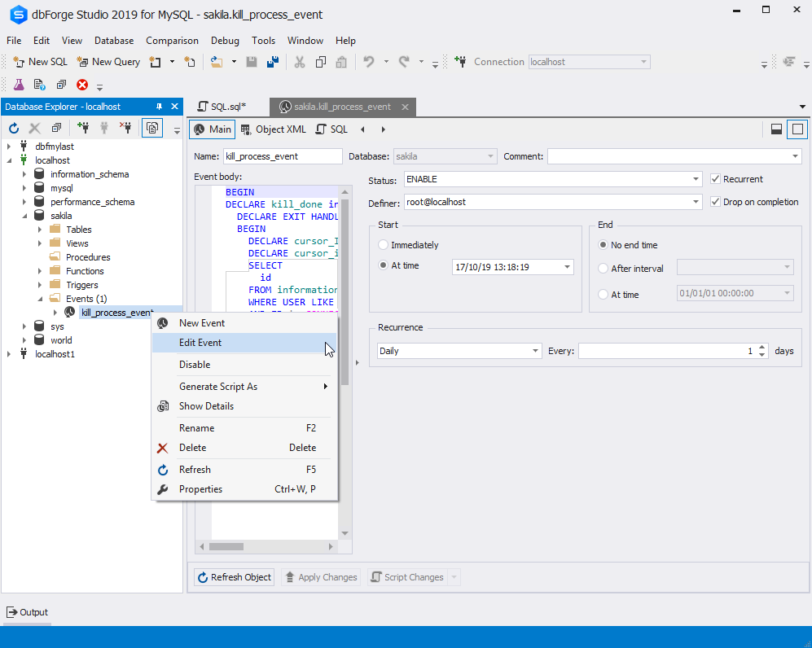Image resolution: width=812 pixels, height=648 pixels.
Task: Click New Connection icon in Database Explorer
Action: tap(82, 128)
